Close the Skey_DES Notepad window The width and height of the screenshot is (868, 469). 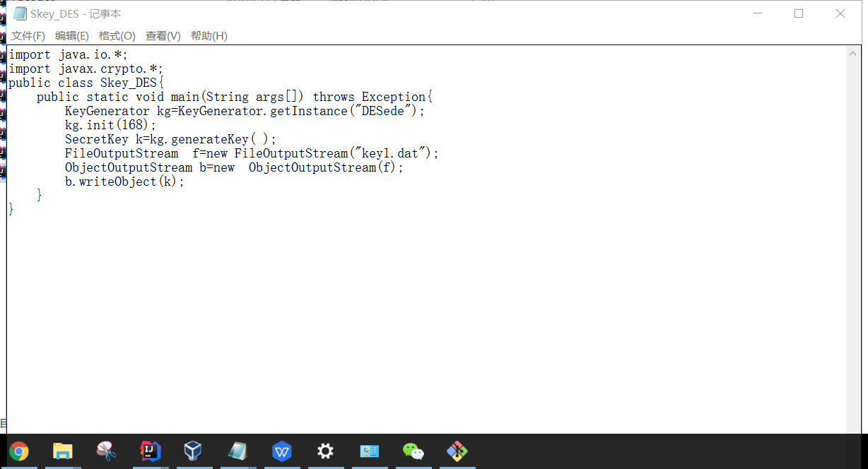pyautogui.click(x=840, y=13)
